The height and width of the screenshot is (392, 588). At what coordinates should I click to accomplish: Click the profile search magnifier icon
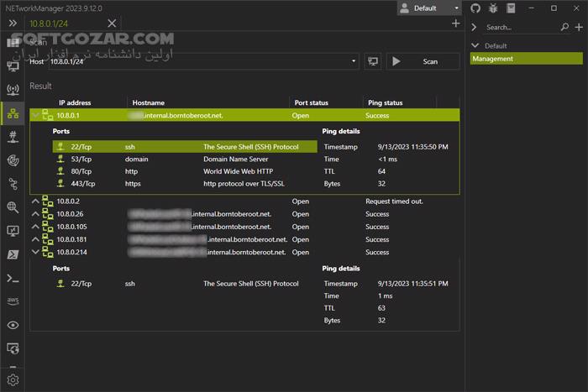[x=564, y=28]
